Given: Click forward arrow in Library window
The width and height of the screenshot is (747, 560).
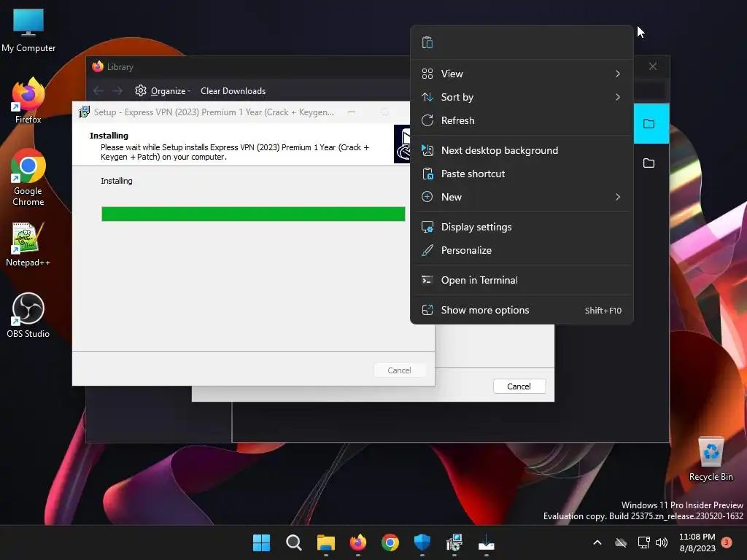Looking at the screenshot, I should click(x=117, y=90).
